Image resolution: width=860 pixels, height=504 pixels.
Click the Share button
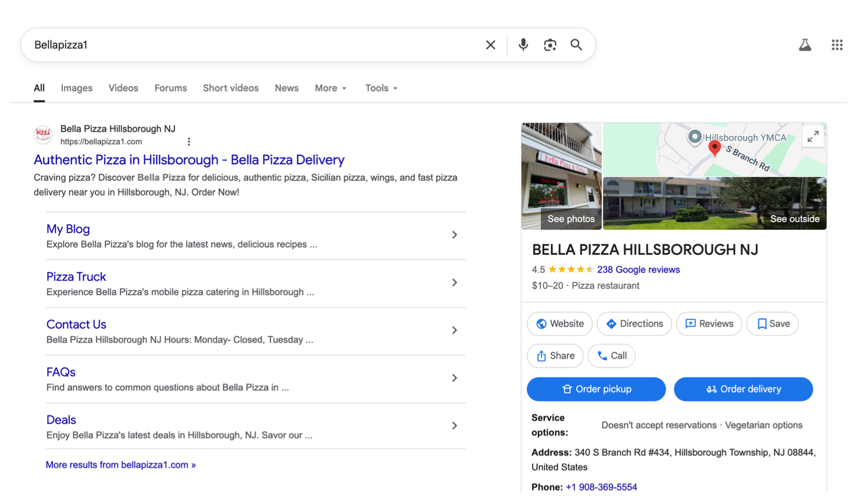(555, 356)
